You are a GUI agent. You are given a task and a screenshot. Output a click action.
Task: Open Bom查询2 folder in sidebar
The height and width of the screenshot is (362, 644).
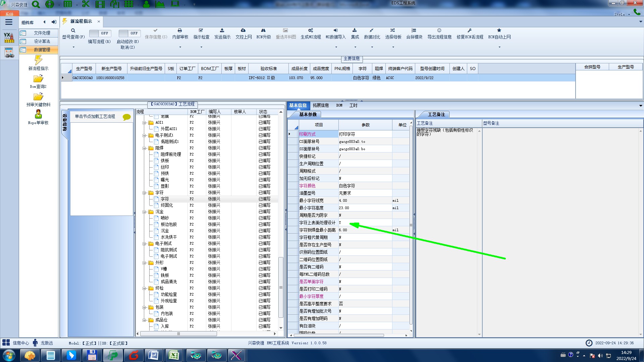pos(38,79)
